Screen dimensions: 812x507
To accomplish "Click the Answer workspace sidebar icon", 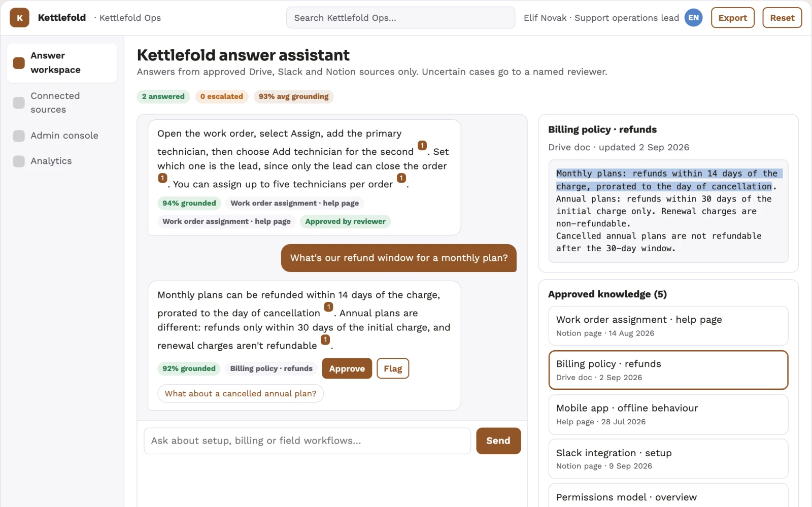I will pyautogui.click(x=19, y=63).
